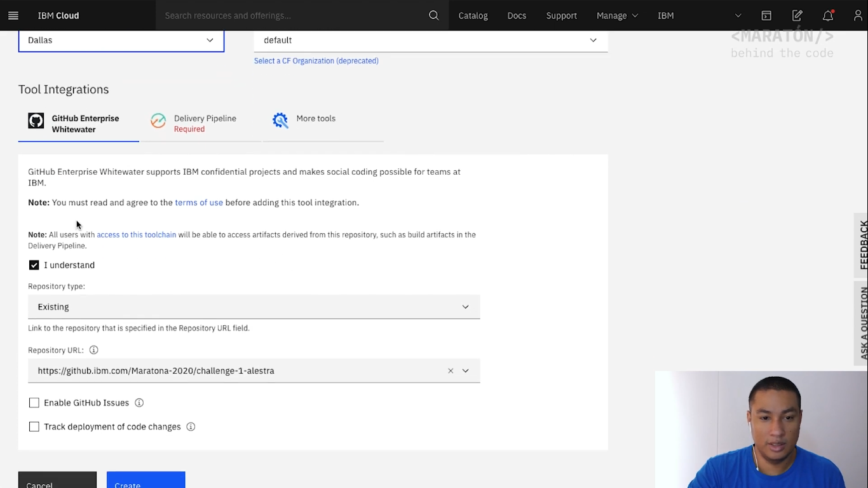Screen dimensions: 868x488
Task: Open the default organization dropdown
Action: click(x=431, y=40)
